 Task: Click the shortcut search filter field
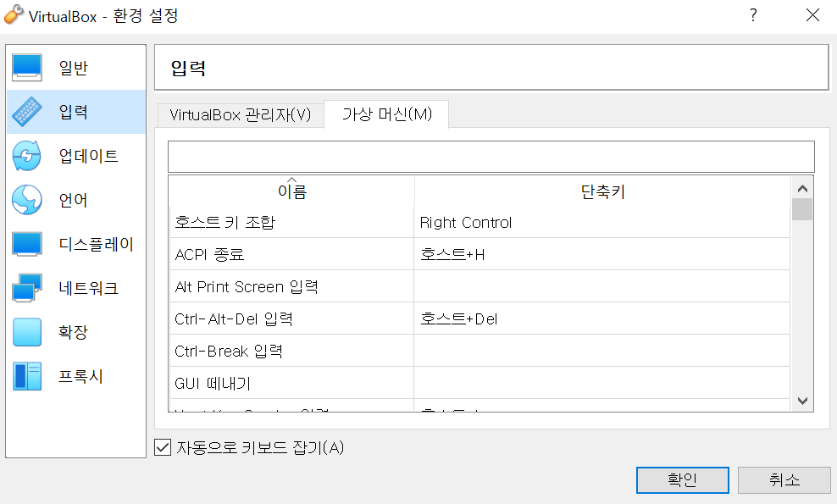[491, 157]
